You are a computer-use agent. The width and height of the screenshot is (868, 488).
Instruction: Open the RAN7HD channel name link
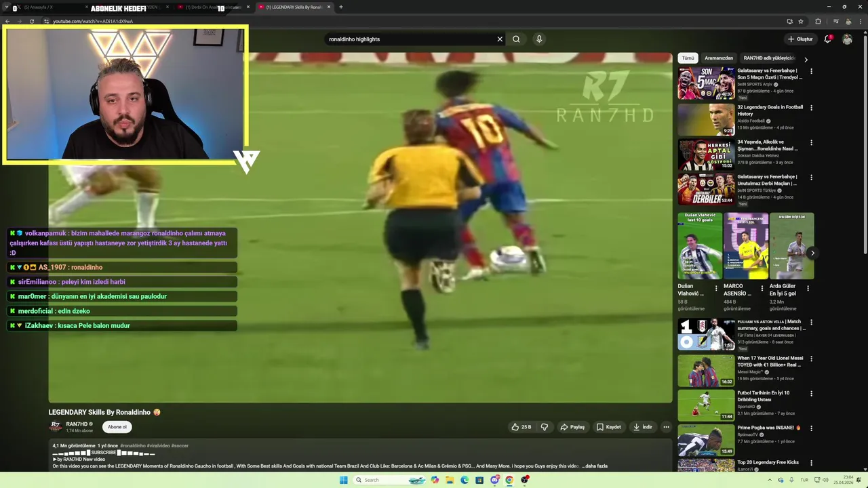(x=77, y=424)
